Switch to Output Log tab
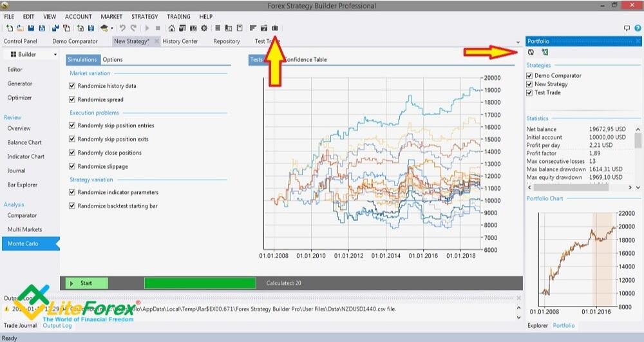644x342 pixels. pos(57,326)
